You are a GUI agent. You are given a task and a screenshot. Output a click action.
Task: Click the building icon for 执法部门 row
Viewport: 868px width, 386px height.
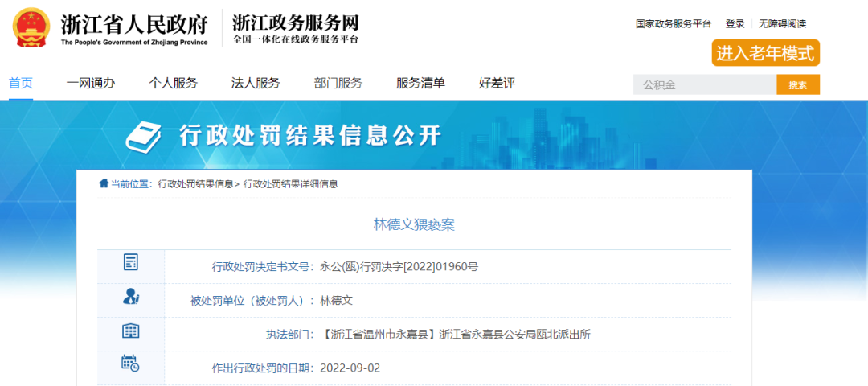[x=131, y=331]
